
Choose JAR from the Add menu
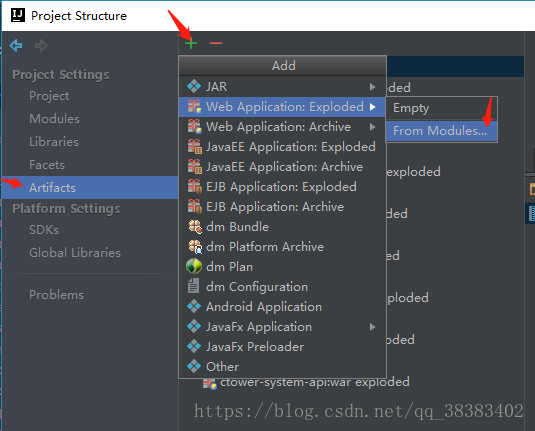(282, 87)
